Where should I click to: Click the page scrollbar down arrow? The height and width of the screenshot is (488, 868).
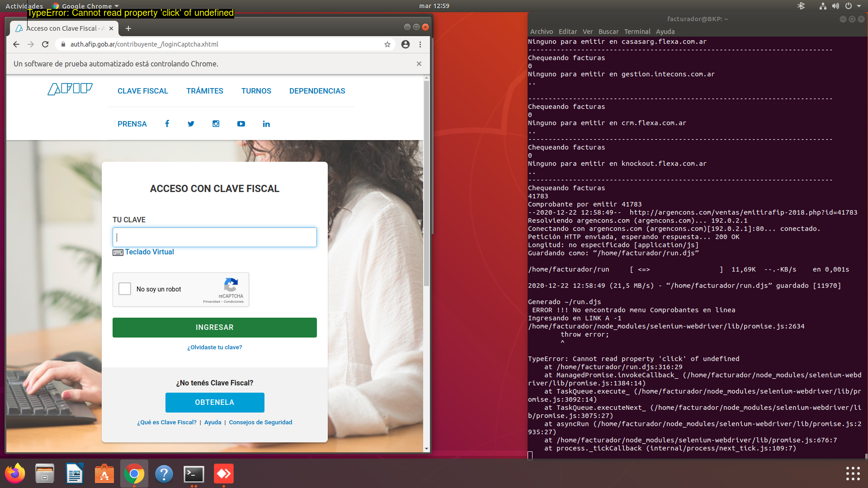tap(426, 449)
